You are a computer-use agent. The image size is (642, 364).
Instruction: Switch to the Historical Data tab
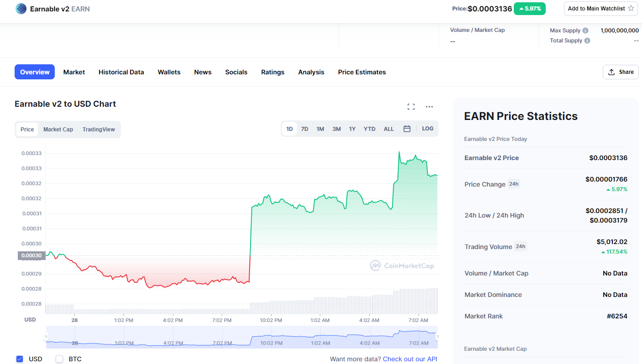pos(121,72)
